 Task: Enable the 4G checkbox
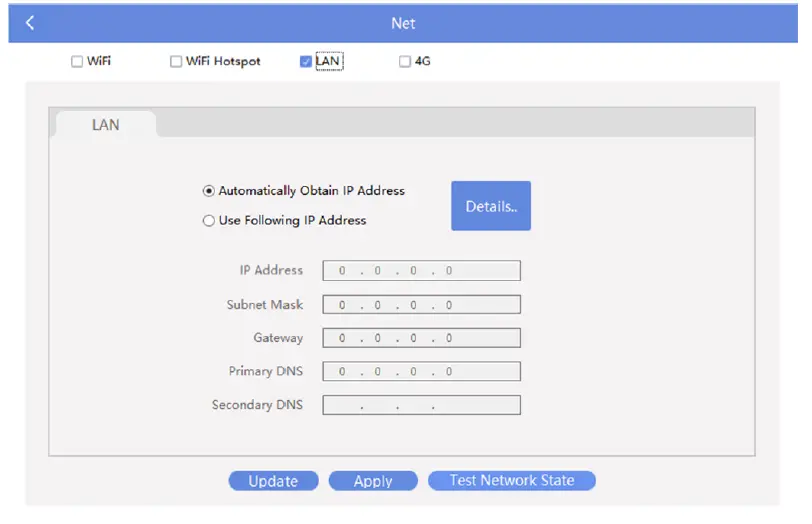(405, 62)
